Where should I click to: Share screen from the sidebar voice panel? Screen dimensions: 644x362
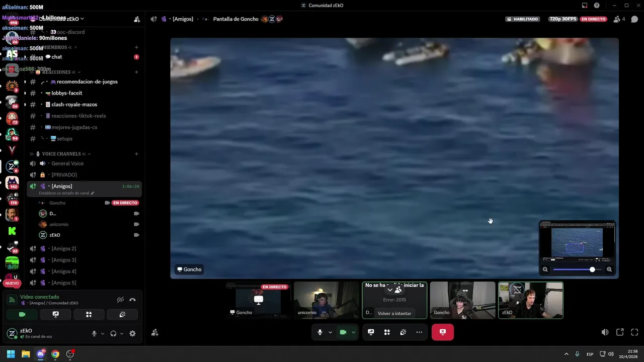tap(56, 314)
